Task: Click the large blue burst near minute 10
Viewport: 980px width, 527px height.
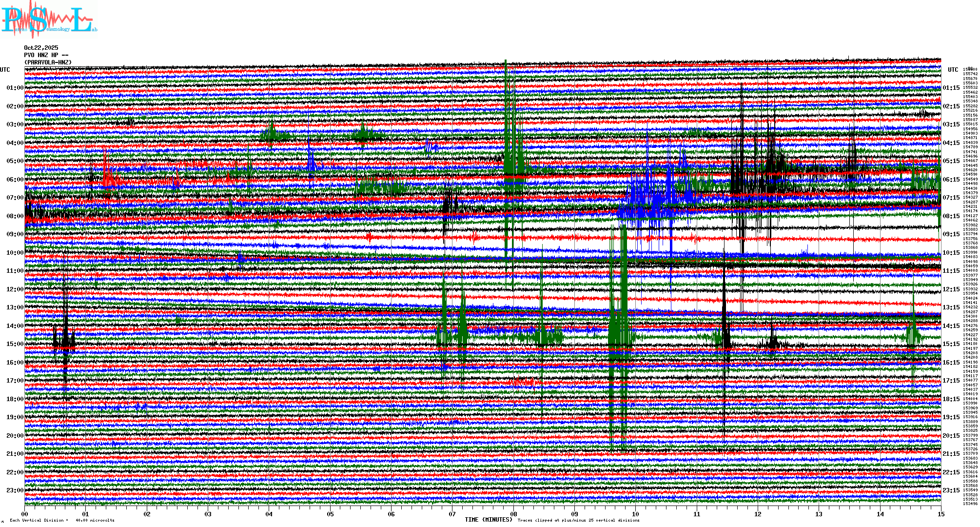Action: (x=651, y=200)
